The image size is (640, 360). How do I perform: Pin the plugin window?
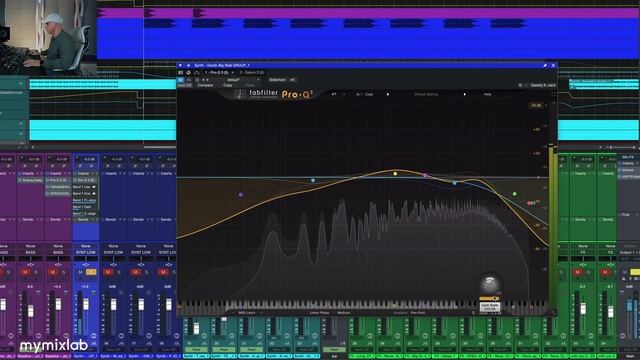545,65
